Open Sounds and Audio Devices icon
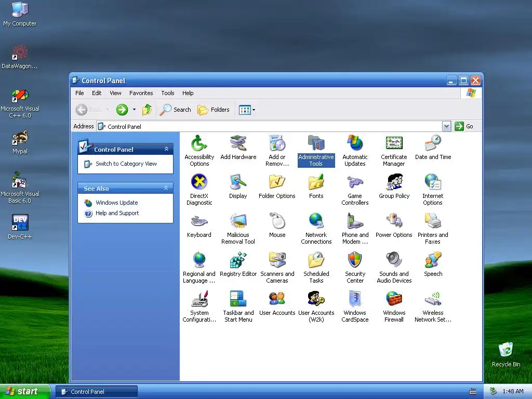532x399 pixels. pyautogui.click(x=394, y=268)
